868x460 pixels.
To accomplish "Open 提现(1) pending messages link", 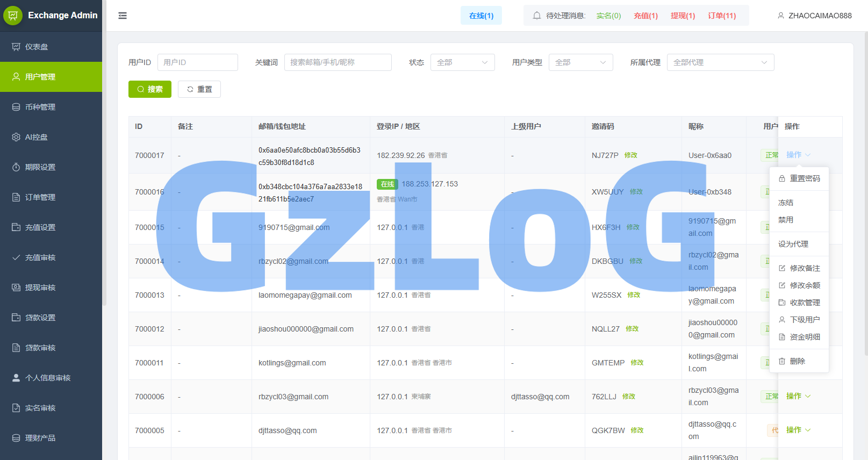I will [683, 16].
